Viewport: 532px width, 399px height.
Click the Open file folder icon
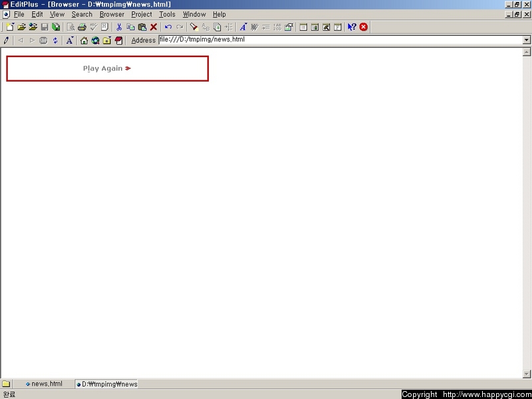(x=21, y=27)
